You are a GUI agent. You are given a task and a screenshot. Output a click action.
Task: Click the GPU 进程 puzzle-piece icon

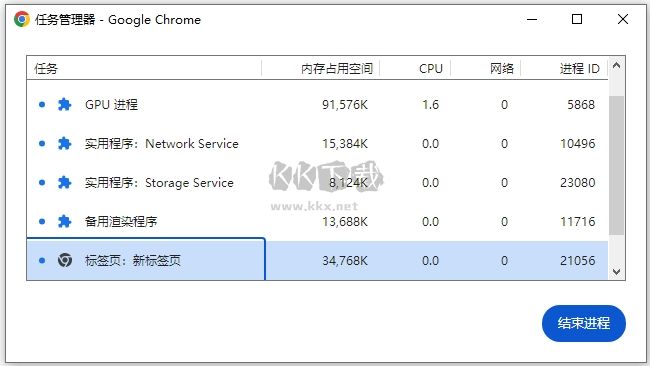coord(64,104)
